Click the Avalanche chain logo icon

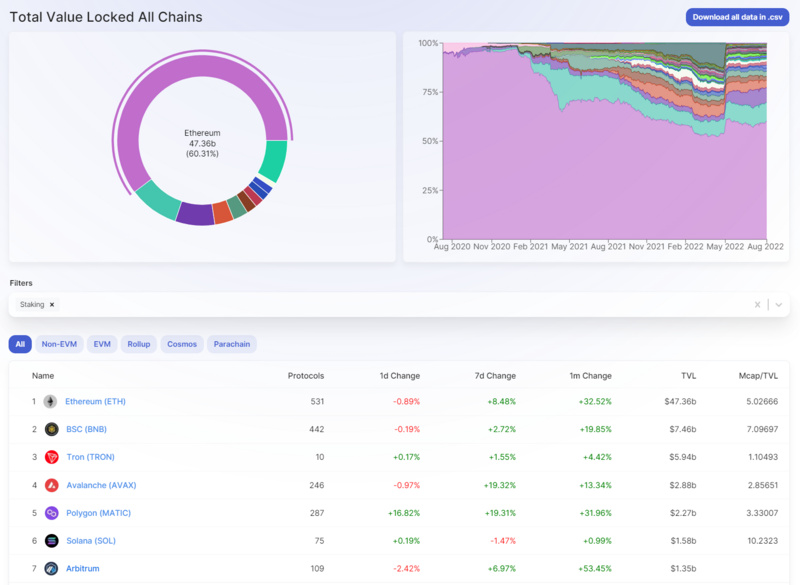pyautogui.click(x=51, y=485)
